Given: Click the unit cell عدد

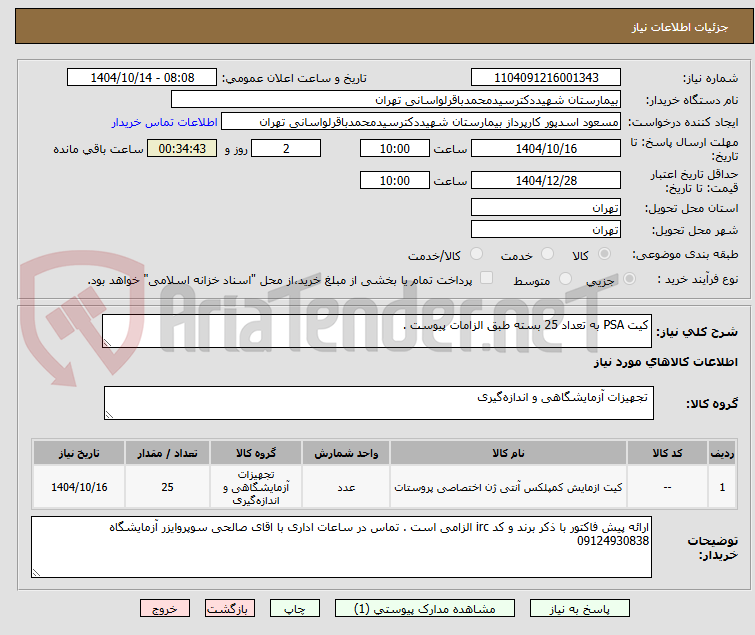Looking at the screenshot, I should click(346, 487).
